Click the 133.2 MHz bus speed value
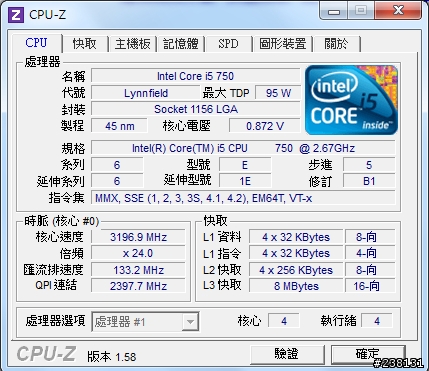Viewport: 429px width, 371px height. [x=138, y=270]
